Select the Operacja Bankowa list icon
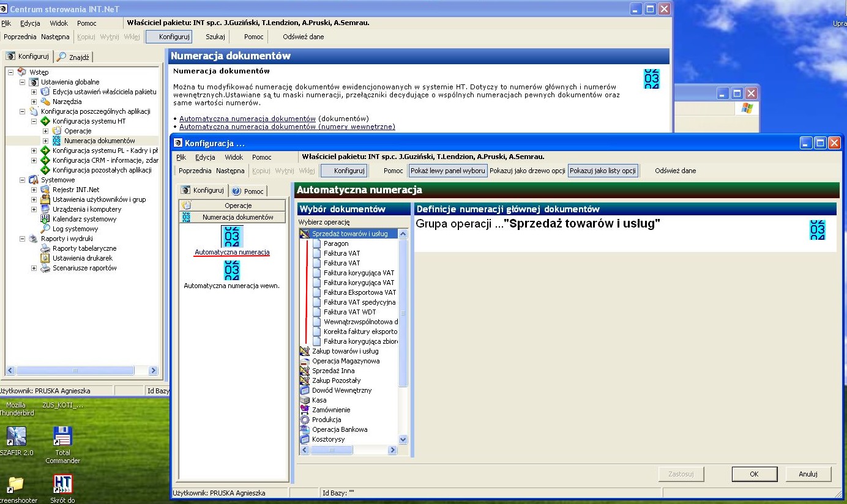The image size is (847, 504). tap(305, 429)
